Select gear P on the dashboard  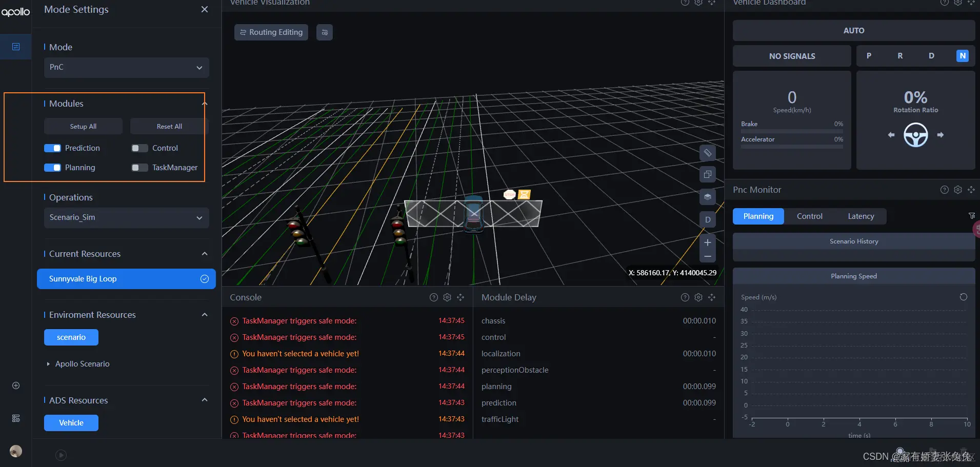869,56
